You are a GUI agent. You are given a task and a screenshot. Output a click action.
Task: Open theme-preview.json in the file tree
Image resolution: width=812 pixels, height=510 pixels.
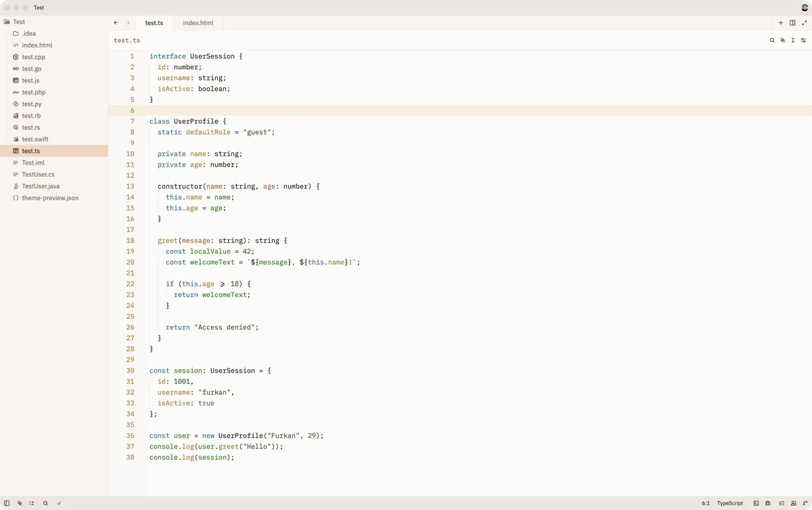[x=54, y=198]
